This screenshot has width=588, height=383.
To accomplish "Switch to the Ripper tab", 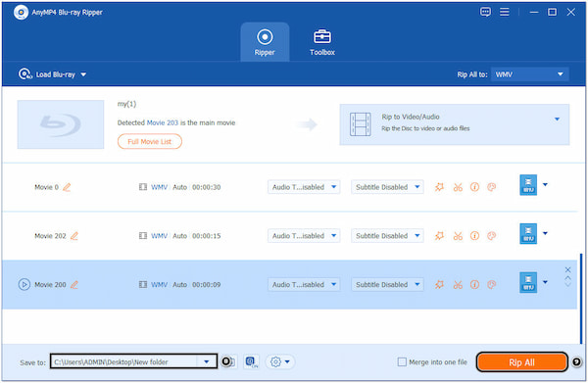I will coord(265,42).
